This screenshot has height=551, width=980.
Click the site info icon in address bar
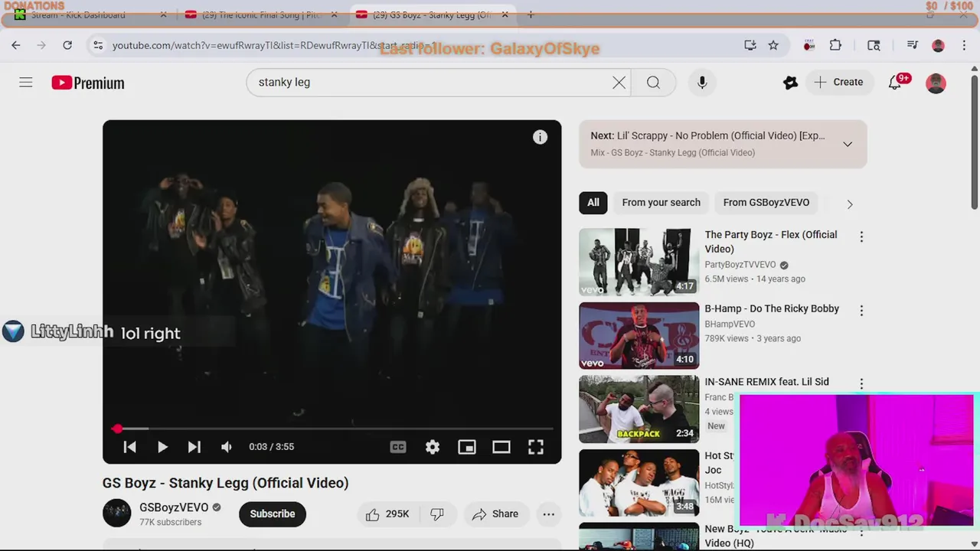98,45
